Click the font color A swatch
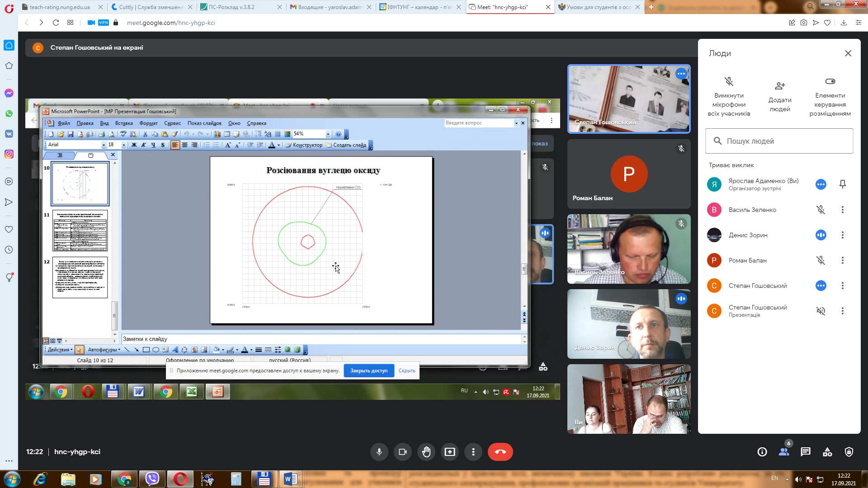 click(x=272, y=145)
